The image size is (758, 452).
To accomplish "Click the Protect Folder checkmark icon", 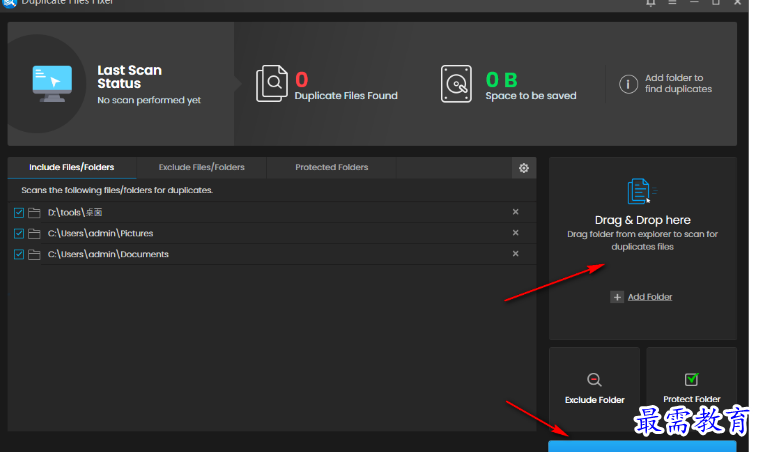I will (692, 379).
